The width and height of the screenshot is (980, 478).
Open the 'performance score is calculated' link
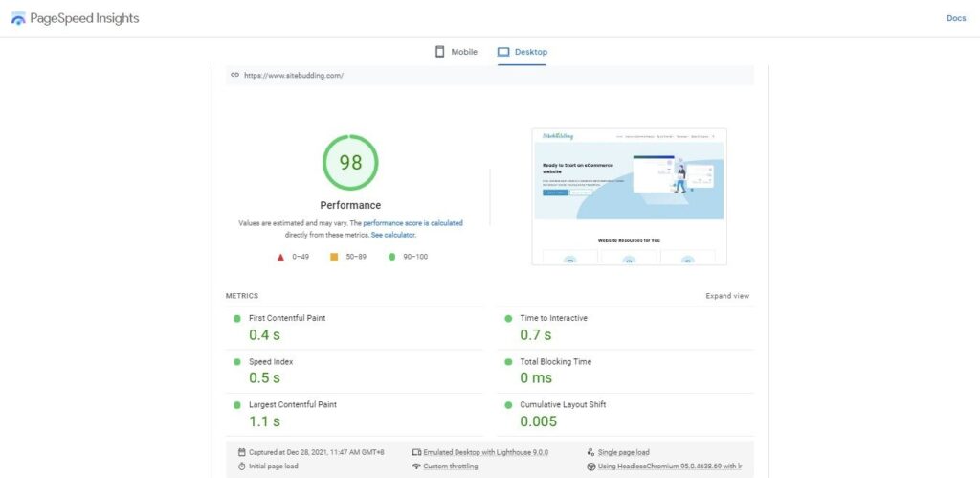(x=412, y=222)
